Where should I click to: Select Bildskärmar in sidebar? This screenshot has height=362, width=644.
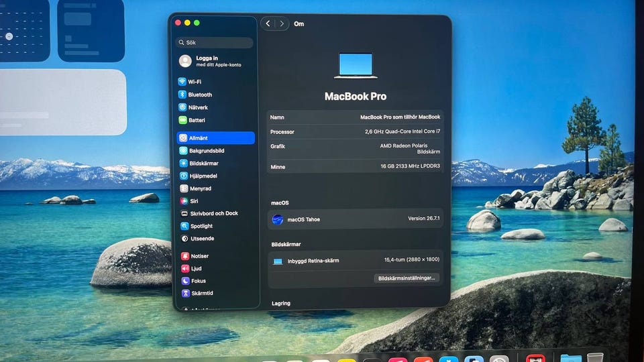[215, 163]
